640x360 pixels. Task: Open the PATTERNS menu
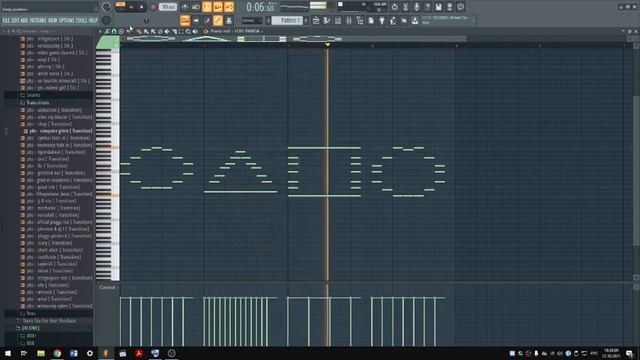click(x=38, y=20)
